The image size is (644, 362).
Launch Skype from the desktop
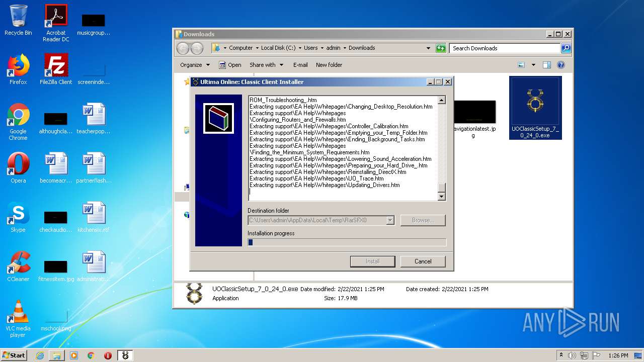(x=18, y=217)
